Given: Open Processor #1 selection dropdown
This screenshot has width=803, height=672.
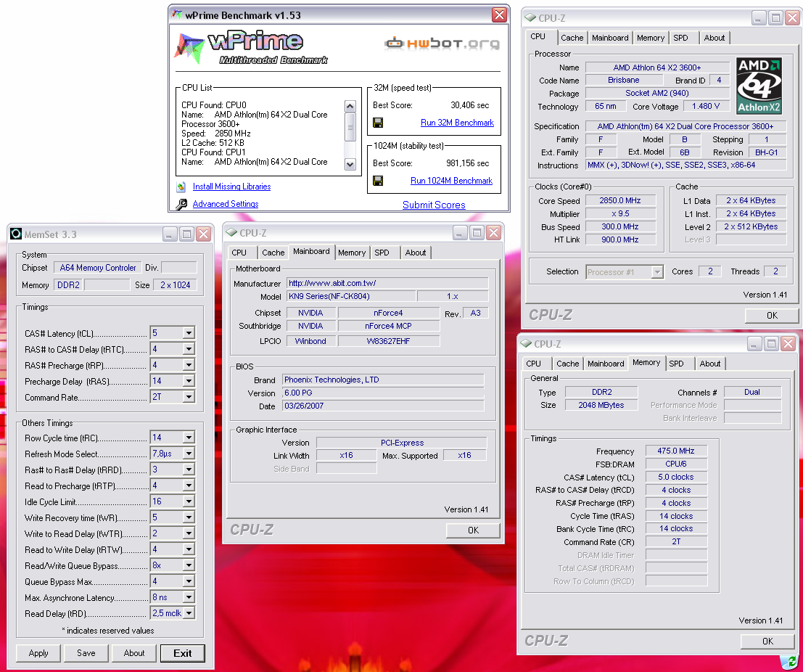Looking at the screenshot, I should (x=657, y=272).
